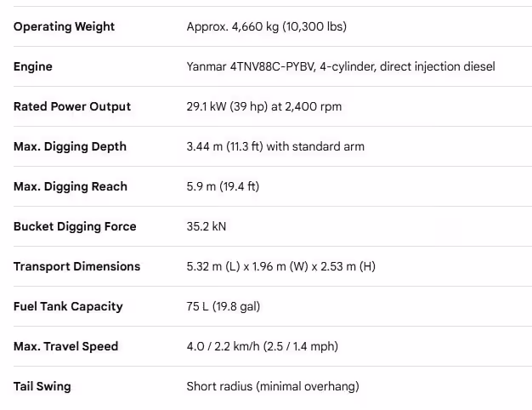Image resolution: width=532 pixels, height=410 pixels.
Task: Click the Yanmar 4TNV88C-PYBV engine description
Action: [x=341, y=66]
